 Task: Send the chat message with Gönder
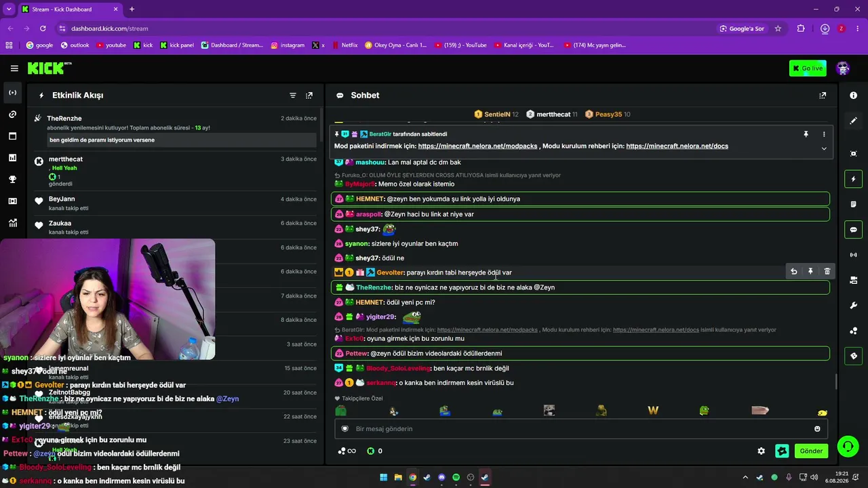[x=811, y=451]
